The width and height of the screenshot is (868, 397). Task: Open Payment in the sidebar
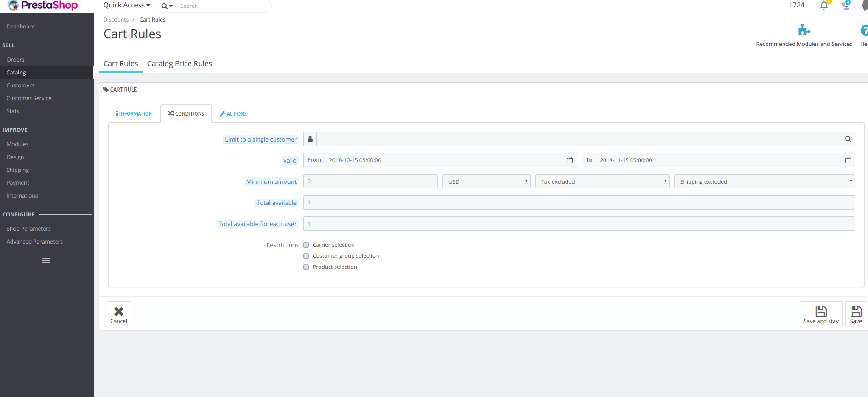coord(18,183)
